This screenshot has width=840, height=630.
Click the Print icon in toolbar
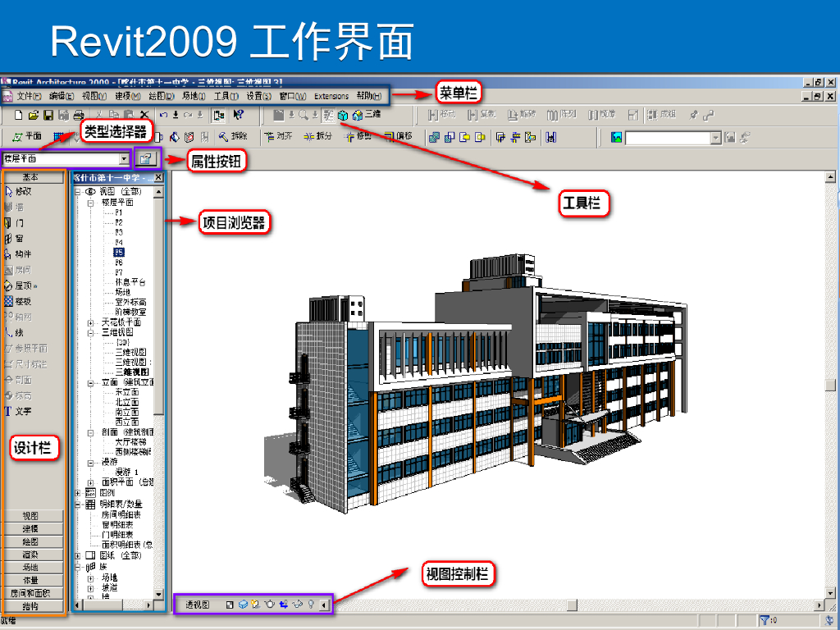tap(79, 115)
